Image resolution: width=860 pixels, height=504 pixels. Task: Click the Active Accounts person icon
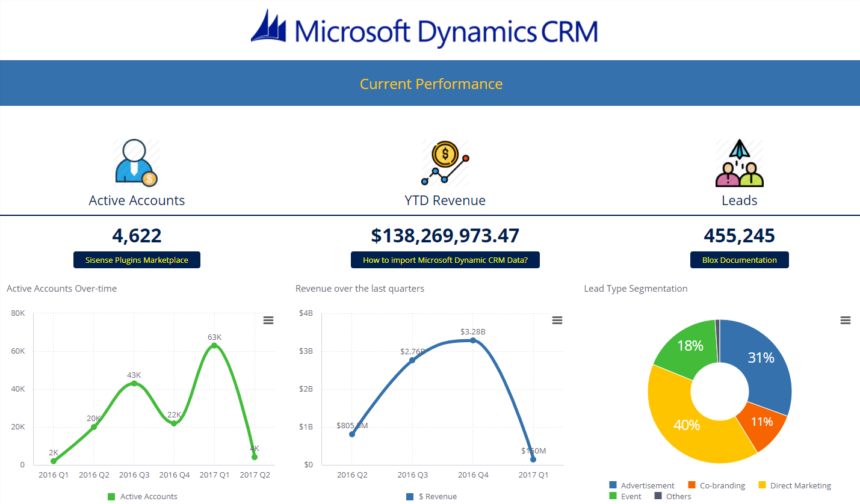(137, 163)
